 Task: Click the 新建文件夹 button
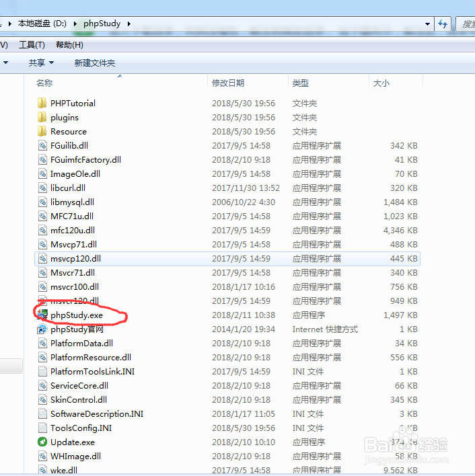pyautogui.click(x=95, y=63)
